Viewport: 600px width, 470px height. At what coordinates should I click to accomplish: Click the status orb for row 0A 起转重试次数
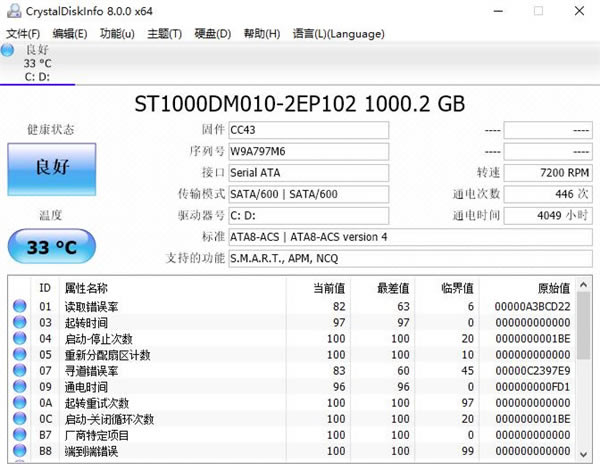(20, 403)
